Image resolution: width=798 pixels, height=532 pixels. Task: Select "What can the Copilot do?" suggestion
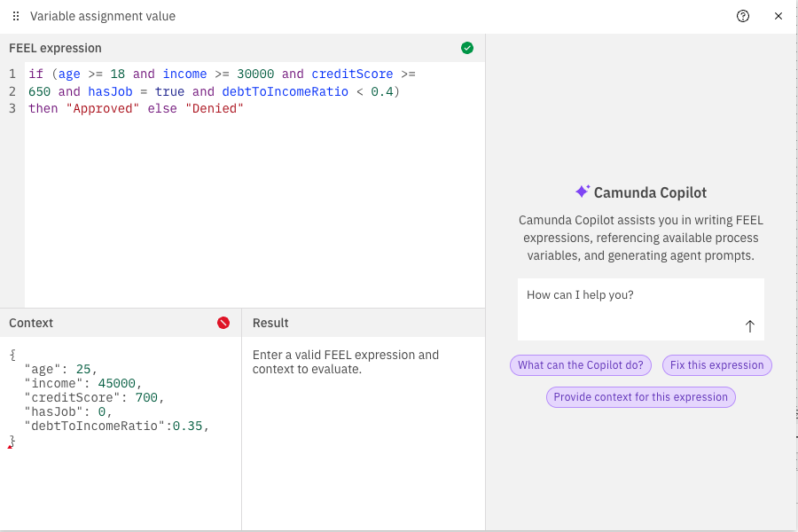click(x=581, y=365)
